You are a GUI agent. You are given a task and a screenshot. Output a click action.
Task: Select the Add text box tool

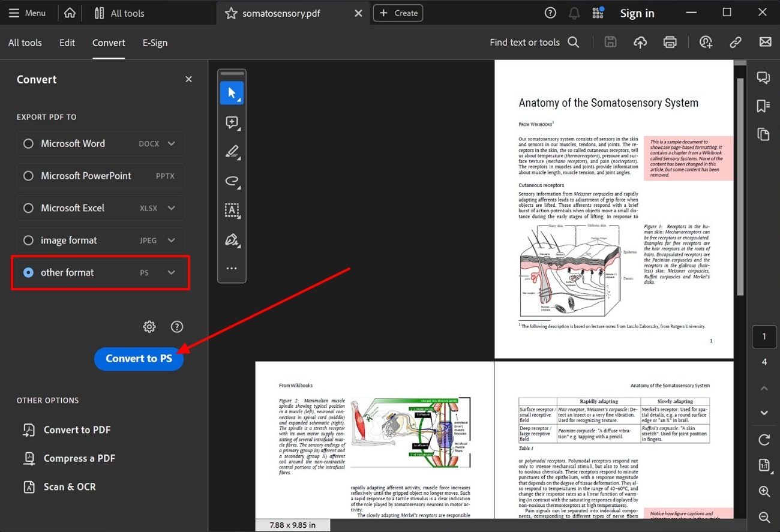pyautogui.click(x=232, y=210)
